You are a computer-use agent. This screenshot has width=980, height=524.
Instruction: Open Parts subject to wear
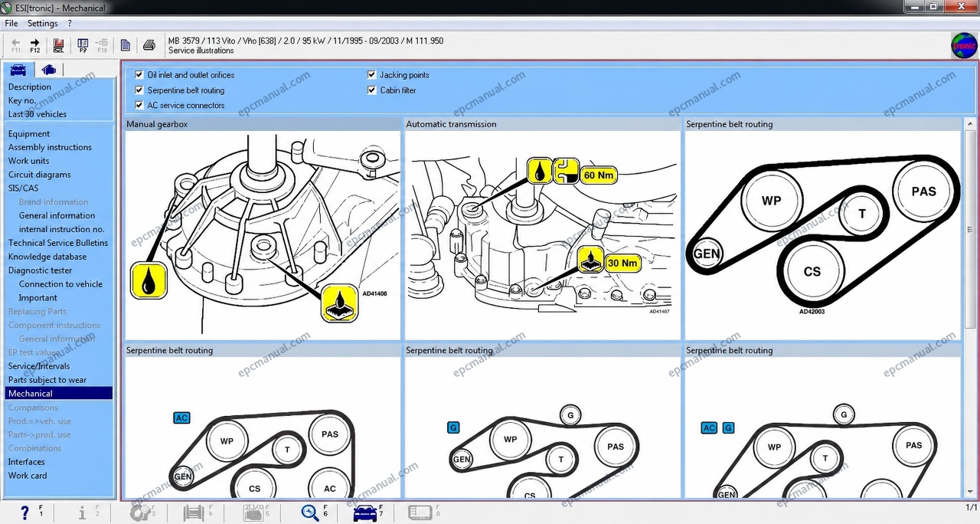click(x=47, y=380)
